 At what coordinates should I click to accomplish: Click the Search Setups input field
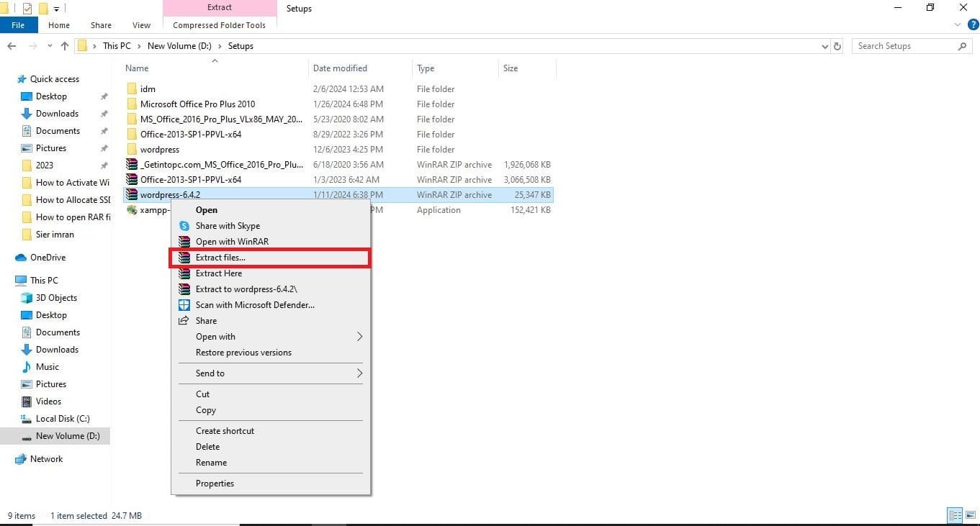click(x=904, y=46)
